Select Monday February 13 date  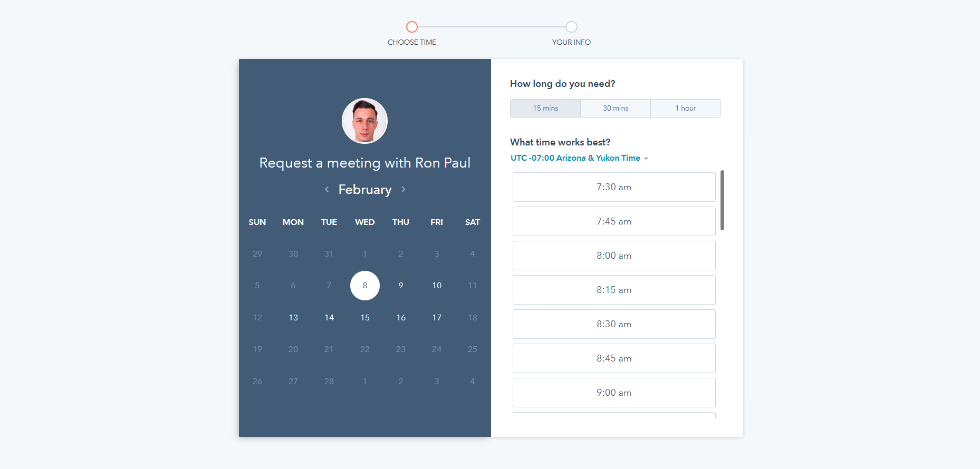tap(293, 318)
